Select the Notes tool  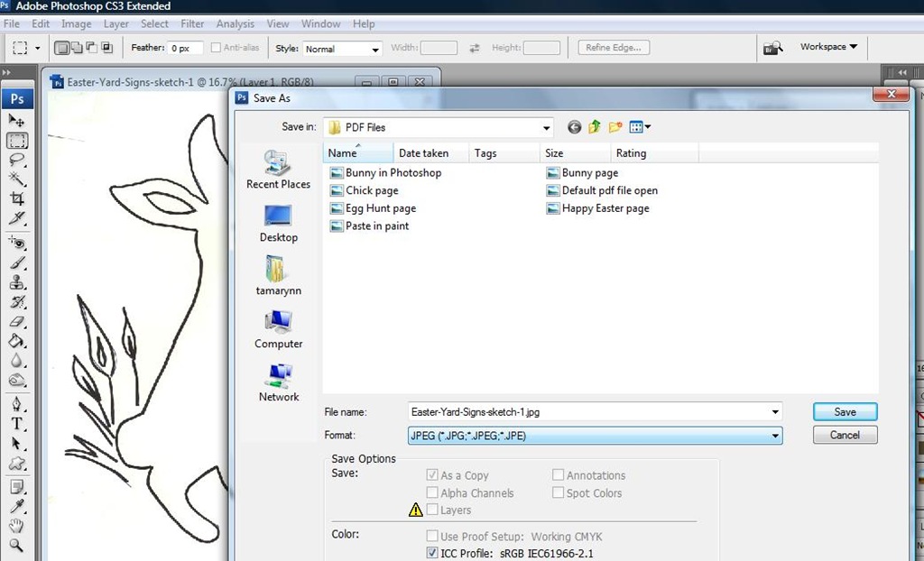coord(16,487)
